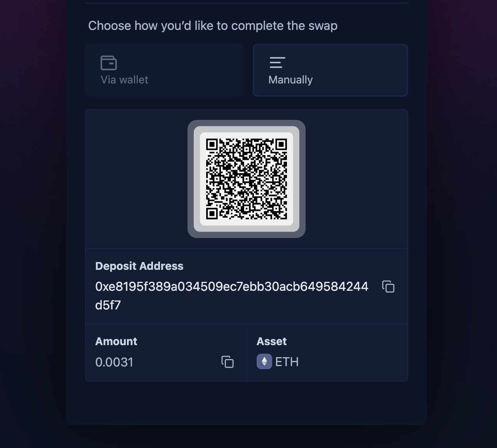The width and height of the screenshot is (497, 448).
Task: Click the wallet icon above Via wallet
Action: (109, 63)
